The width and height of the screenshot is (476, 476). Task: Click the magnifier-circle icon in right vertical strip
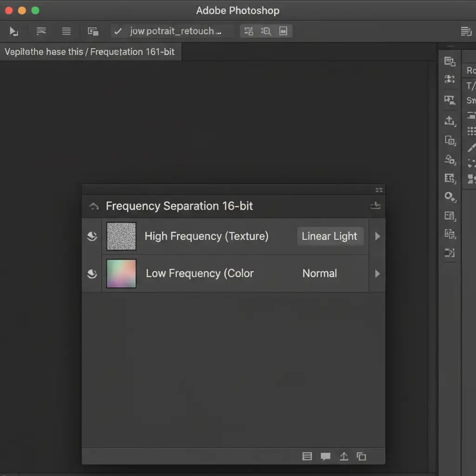click(x=450, y=197)
